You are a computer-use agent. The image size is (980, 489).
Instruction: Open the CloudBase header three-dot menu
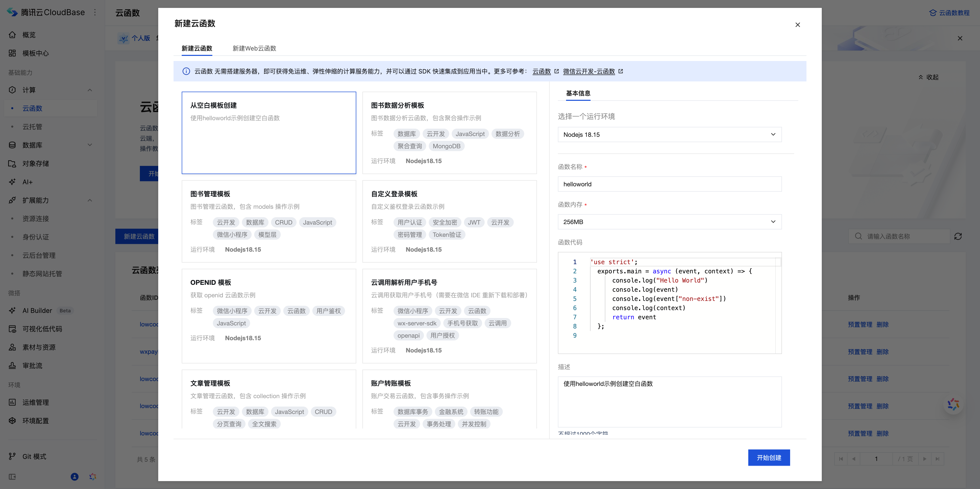(x=95, y=12)
